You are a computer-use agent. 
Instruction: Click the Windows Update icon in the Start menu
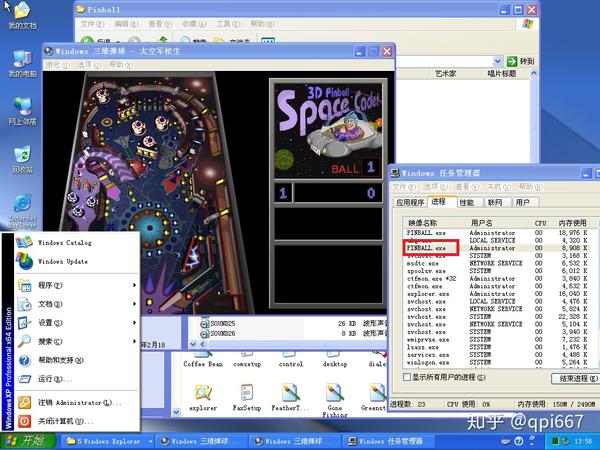[24, 261]
